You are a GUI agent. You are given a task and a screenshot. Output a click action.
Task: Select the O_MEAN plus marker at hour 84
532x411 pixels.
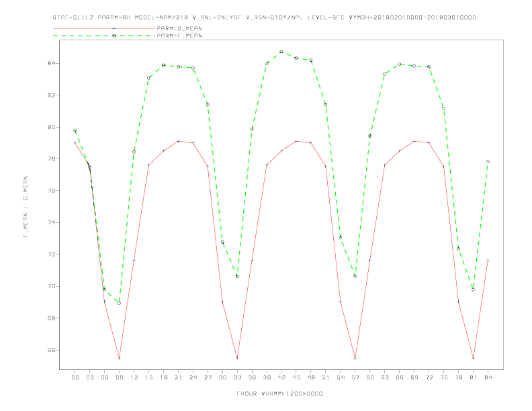[488, 260]
